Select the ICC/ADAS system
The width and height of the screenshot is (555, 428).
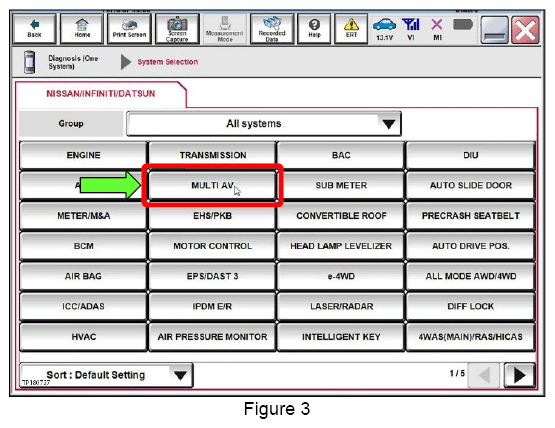(84, 306)
